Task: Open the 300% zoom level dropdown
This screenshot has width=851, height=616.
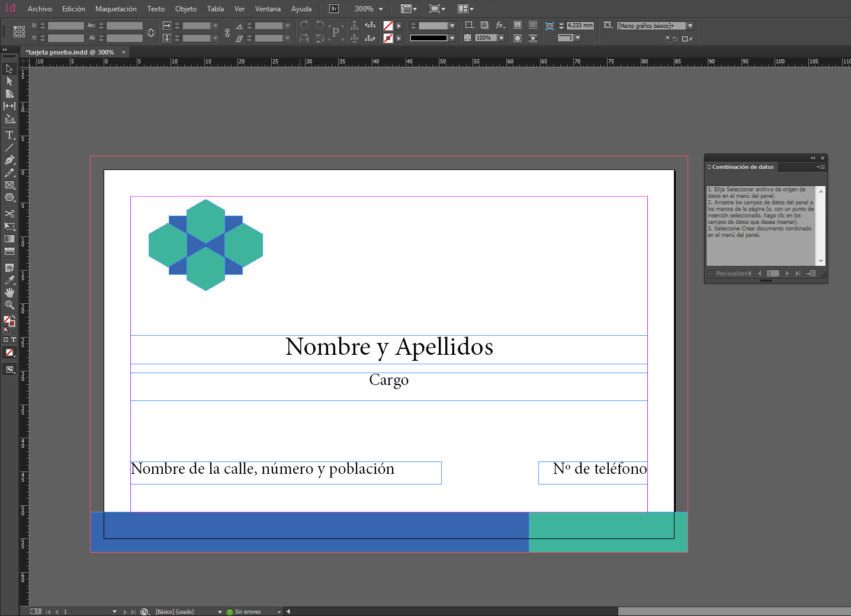Action: pyautogui.click(x=381, y=9)
